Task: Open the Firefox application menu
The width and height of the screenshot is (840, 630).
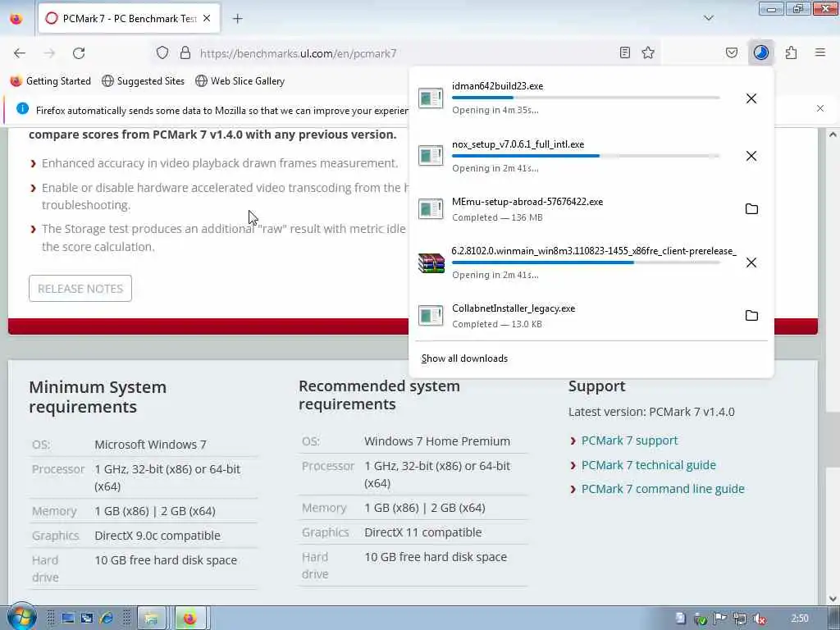Action: tap(820, 52)
